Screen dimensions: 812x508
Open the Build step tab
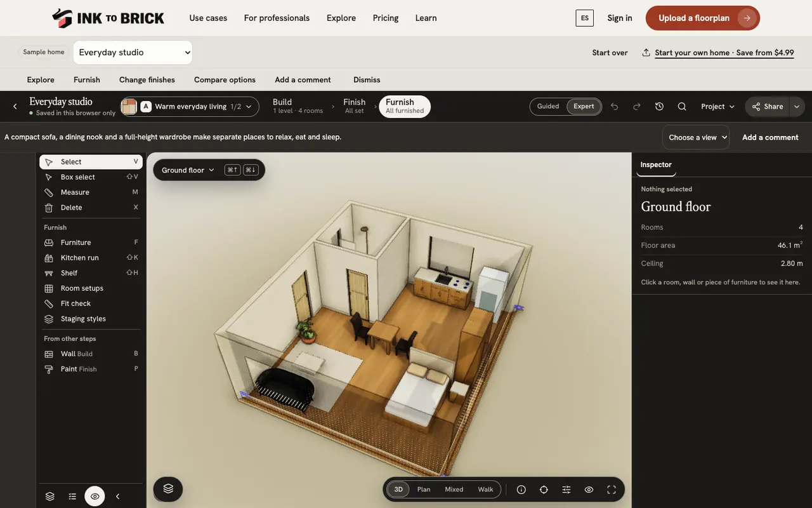tap(298, 106)
